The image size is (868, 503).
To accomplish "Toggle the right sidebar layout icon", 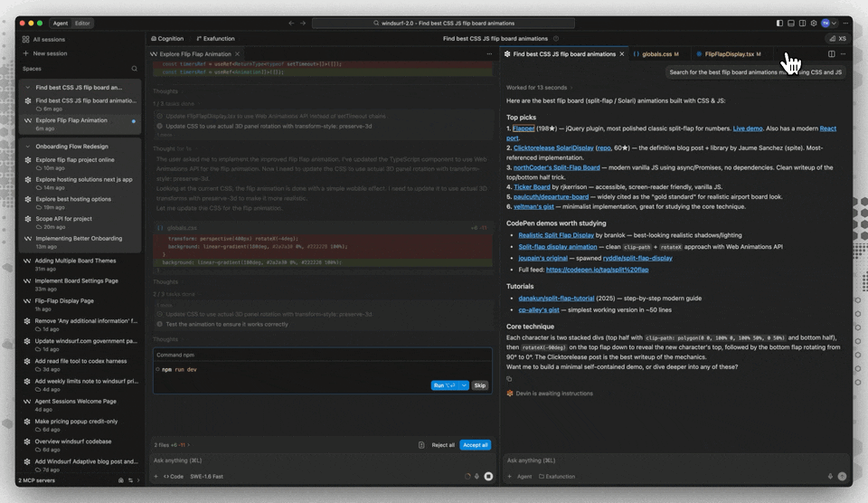I will [802, 24].
